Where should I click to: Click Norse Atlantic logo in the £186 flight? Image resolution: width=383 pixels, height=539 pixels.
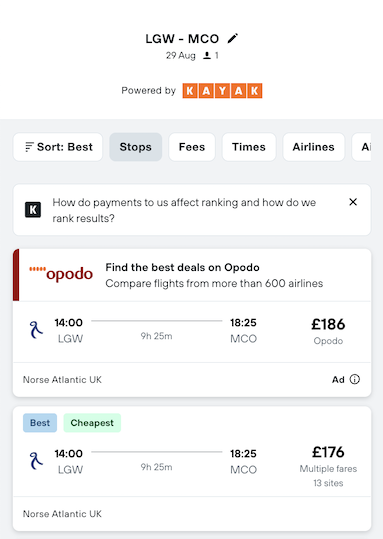click(36, 330)
